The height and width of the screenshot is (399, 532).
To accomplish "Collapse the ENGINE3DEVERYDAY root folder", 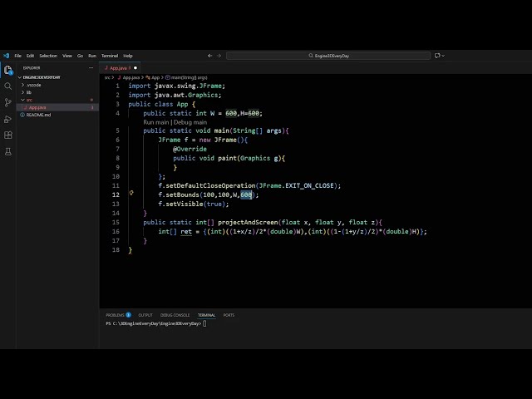I will pos(57,77).
